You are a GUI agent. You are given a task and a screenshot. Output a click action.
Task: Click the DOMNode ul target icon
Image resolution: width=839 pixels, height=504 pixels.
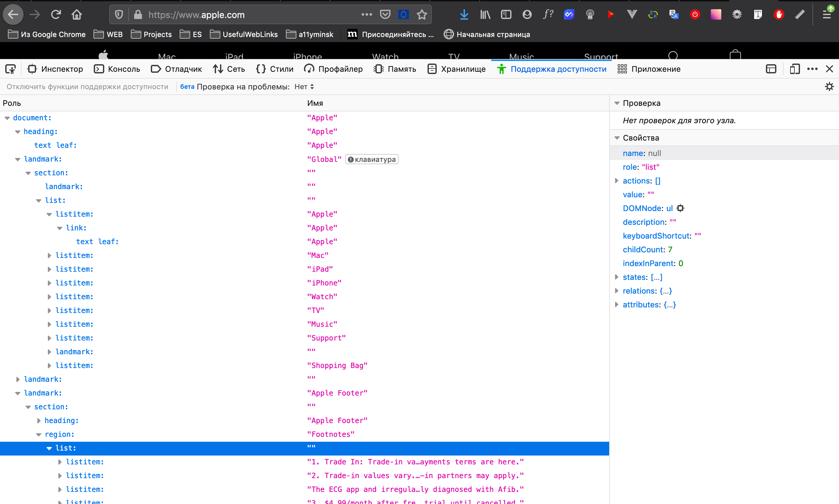680,208
